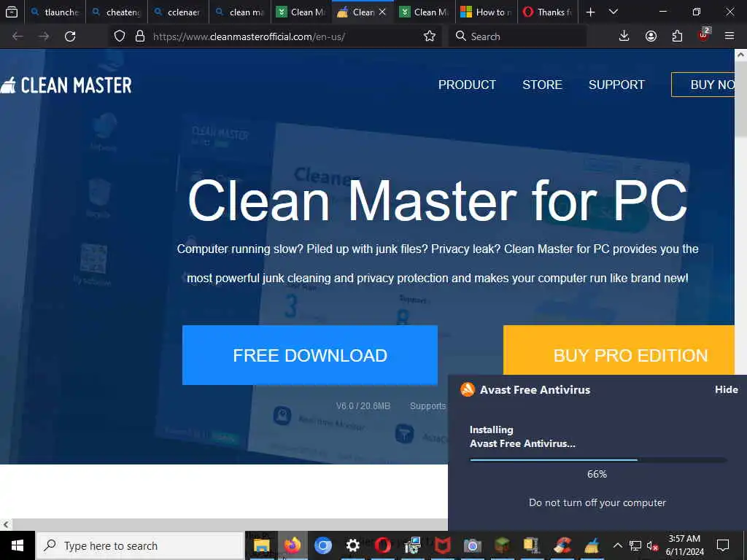Focus the browser Search field

(517, 36)
